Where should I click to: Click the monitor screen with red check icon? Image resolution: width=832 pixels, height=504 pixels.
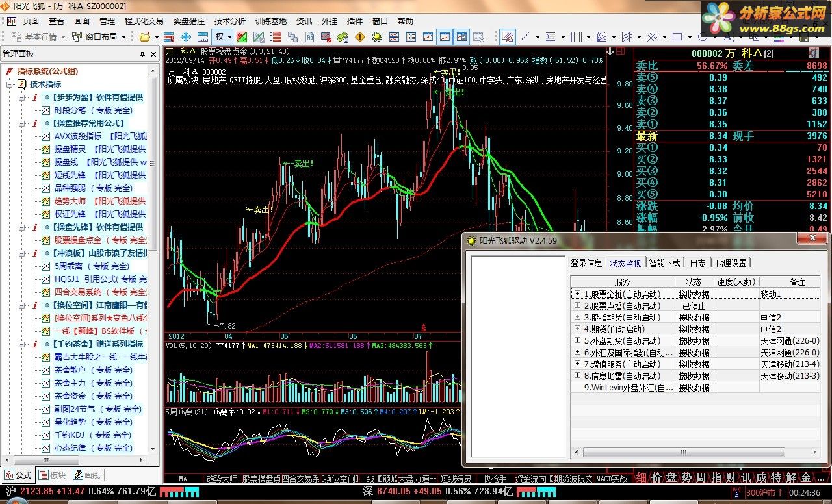coord(326,37)
